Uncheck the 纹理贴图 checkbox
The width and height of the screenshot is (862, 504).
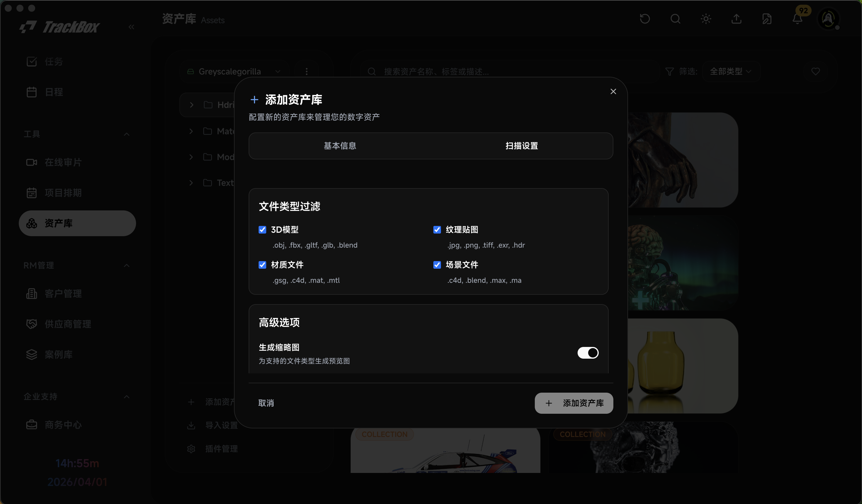pyautogui.click(x=437, y=230)
